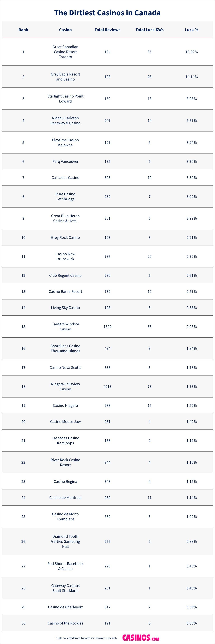Click the "Casino" column header
The width and height of the screenshot is (215, 644).
[x=65, y=30]
